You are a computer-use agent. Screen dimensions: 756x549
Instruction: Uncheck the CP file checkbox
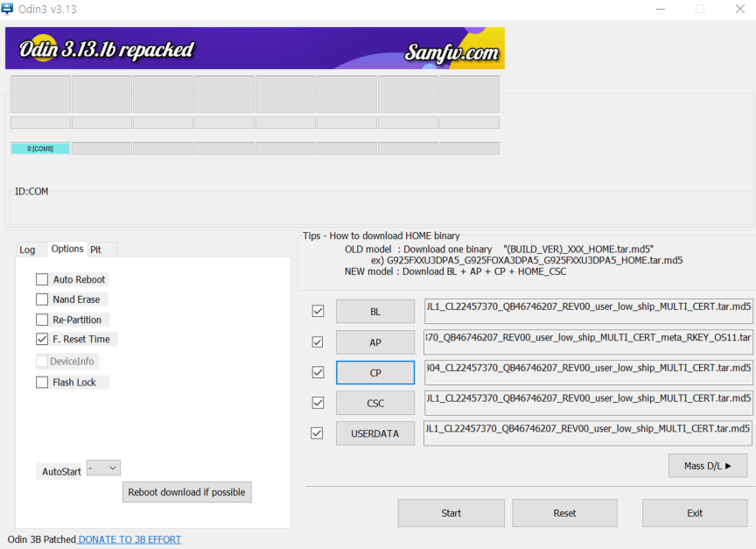coord(318,372)
